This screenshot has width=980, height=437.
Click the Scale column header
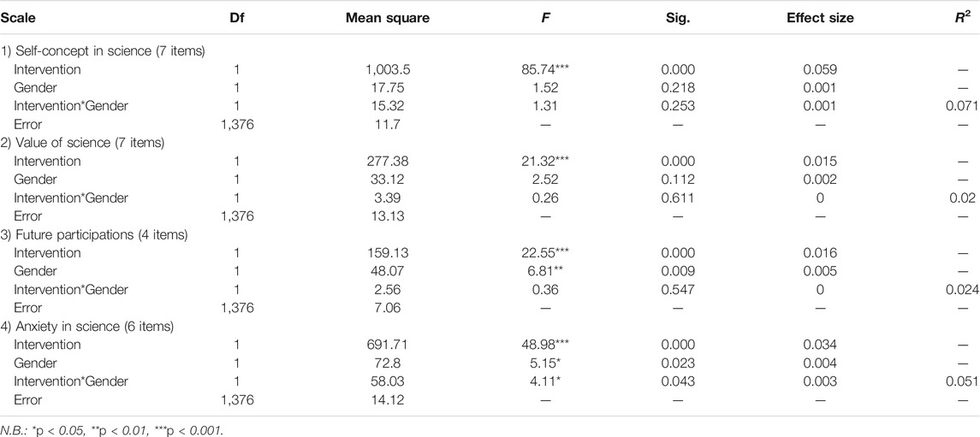(17, 19)
